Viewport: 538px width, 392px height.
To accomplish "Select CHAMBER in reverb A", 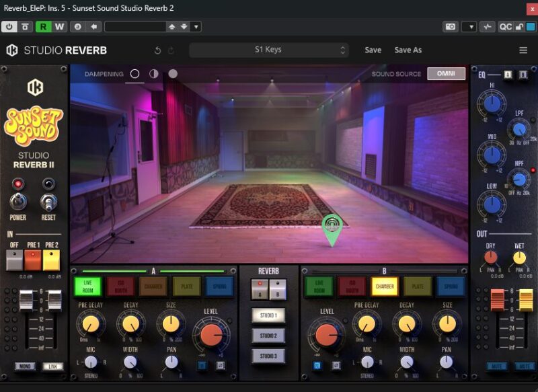I will (x=153, y=286).
